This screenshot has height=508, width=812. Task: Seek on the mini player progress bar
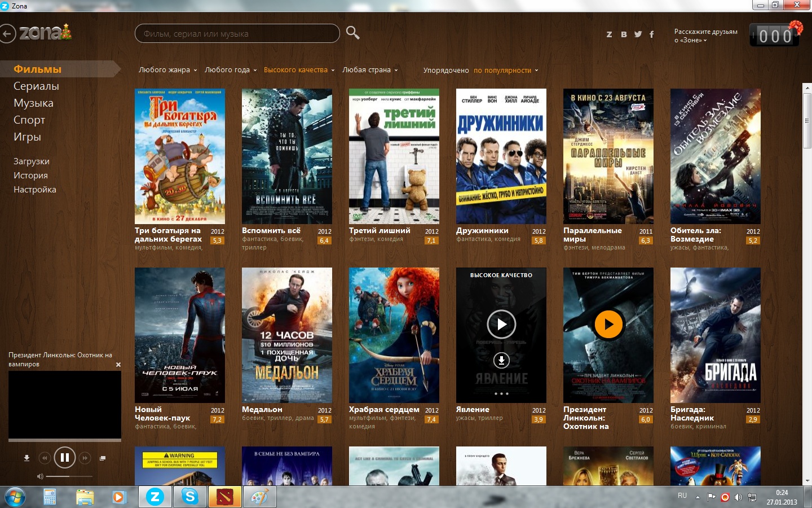tap(65, 440)
